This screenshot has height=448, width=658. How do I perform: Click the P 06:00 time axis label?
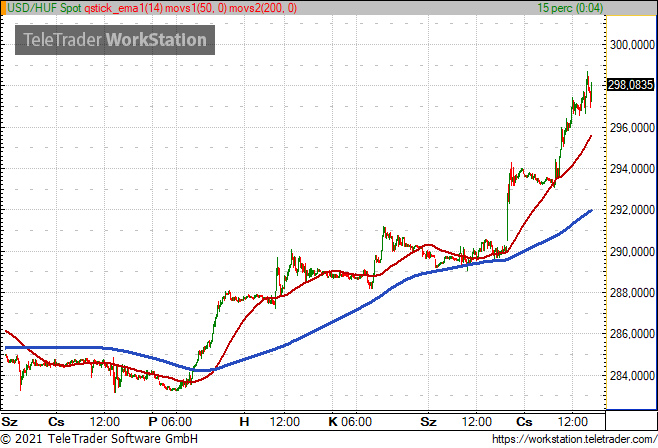[x=170, y=422]
